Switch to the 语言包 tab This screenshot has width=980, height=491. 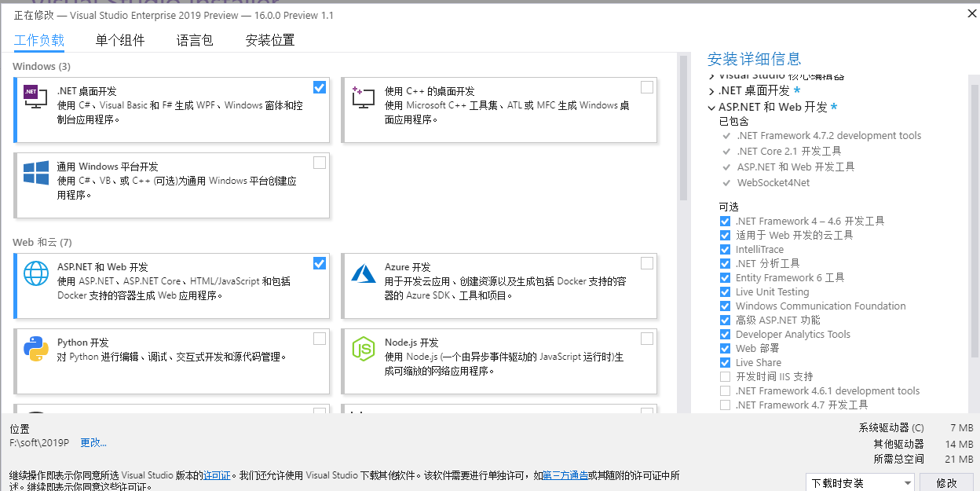[195, 40]
